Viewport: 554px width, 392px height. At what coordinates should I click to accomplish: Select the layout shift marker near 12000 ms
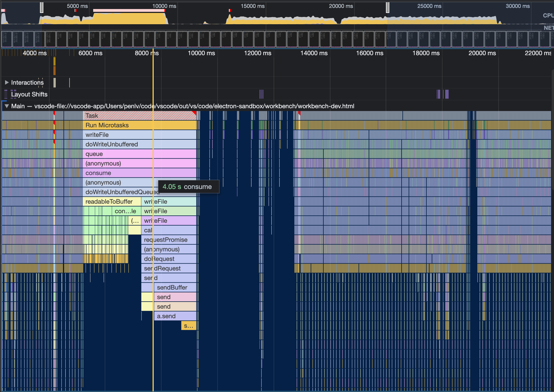tap(261, 94)
